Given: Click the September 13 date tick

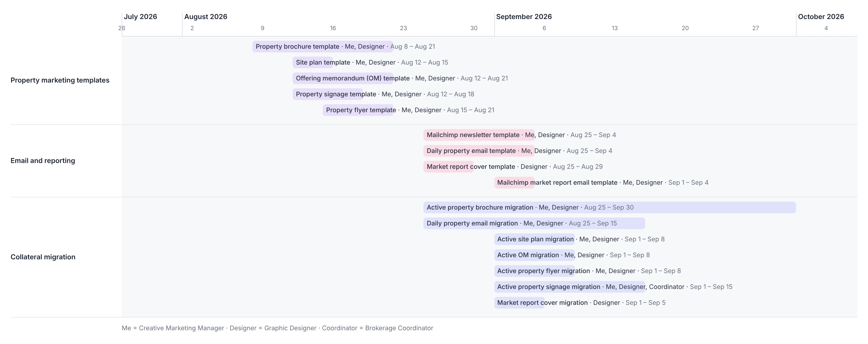Looking at the screenshot, I should [614, 28].
